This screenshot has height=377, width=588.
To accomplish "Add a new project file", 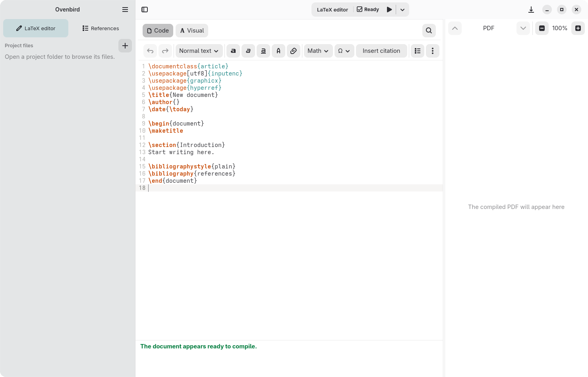I will click(125, 46).
